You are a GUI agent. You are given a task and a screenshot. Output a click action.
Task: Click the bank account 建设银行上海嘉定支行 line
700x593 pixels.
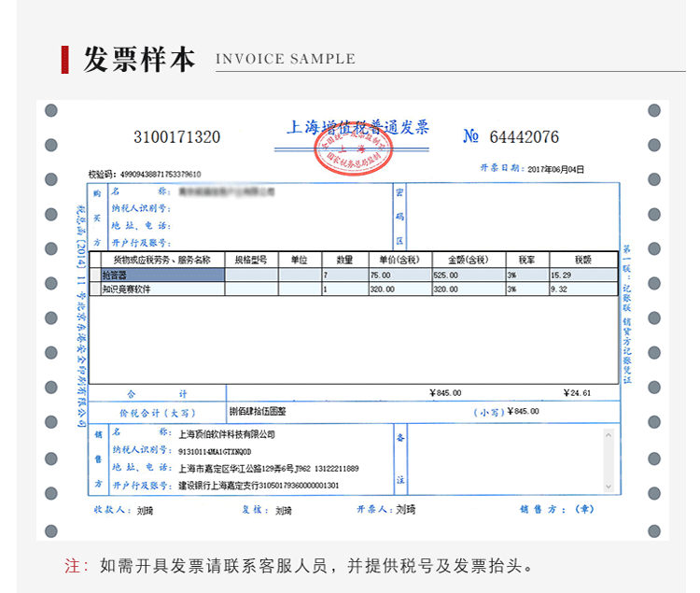259,486
